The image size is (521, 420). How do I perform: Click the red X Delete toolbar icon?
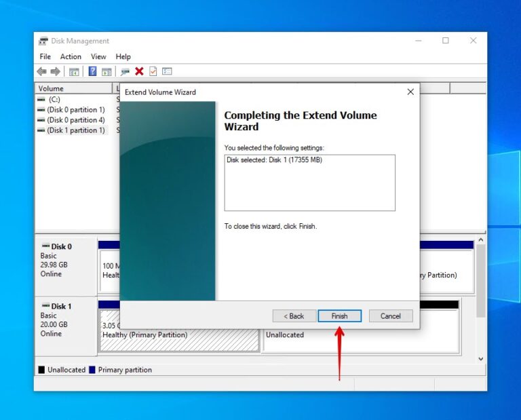[x=139, y=71]
